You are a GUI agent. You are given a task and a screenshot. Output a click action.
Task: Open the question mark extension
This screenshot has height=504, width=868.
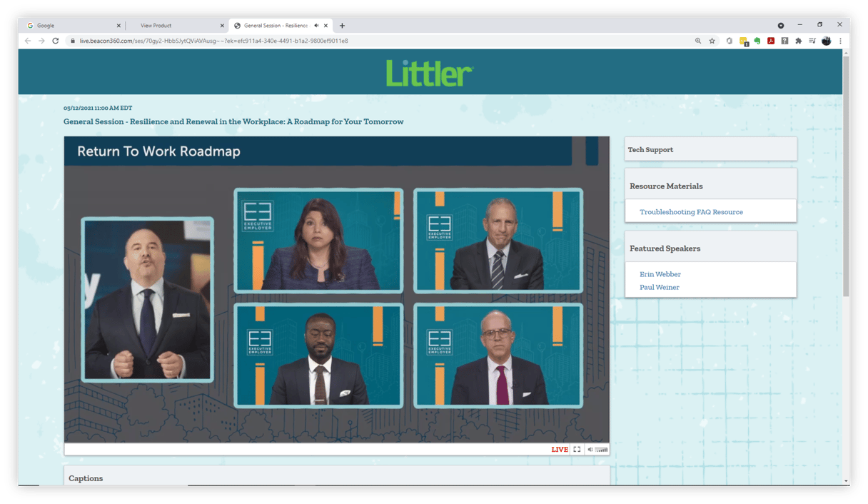tap(784, 41)
